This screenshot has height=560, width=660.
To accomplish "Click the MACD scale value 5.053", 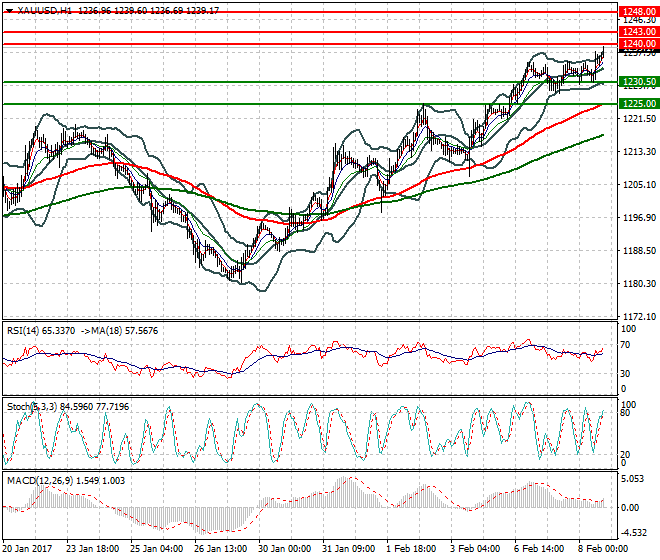I will click(633, 479).
